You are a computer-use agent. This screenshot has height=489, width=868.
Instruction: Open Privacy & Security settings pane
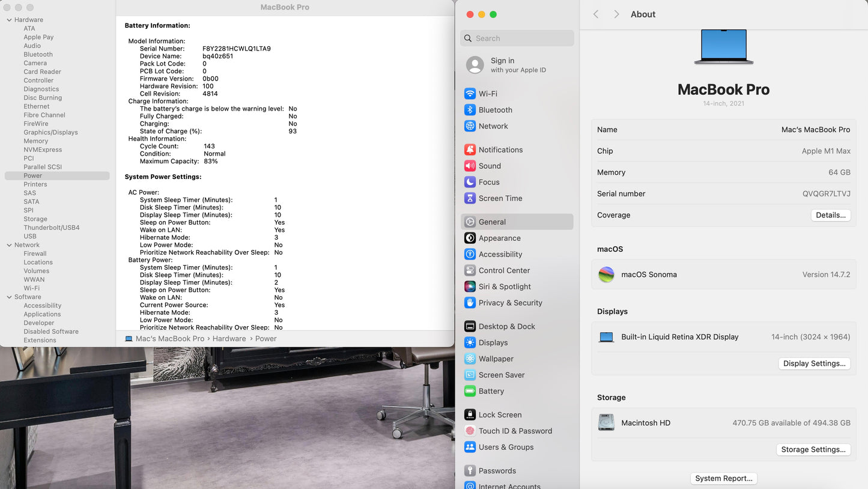pyautogui.click(x=510, y=303)
